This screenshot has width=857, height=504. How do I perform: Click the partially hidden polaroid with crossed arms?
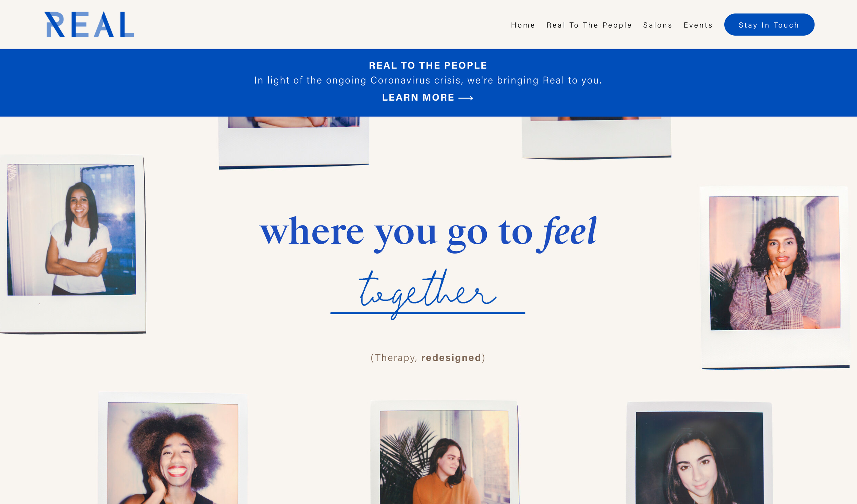tap(294, 143)
